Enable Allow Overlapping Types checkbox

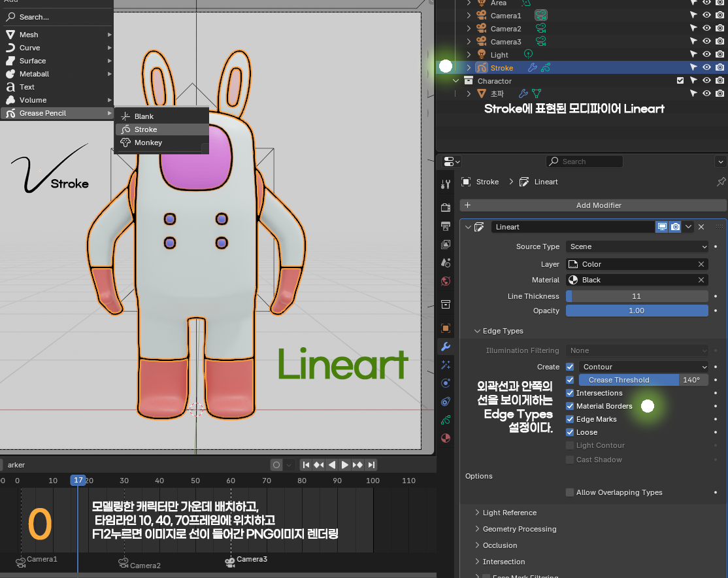tap(570, 492)
